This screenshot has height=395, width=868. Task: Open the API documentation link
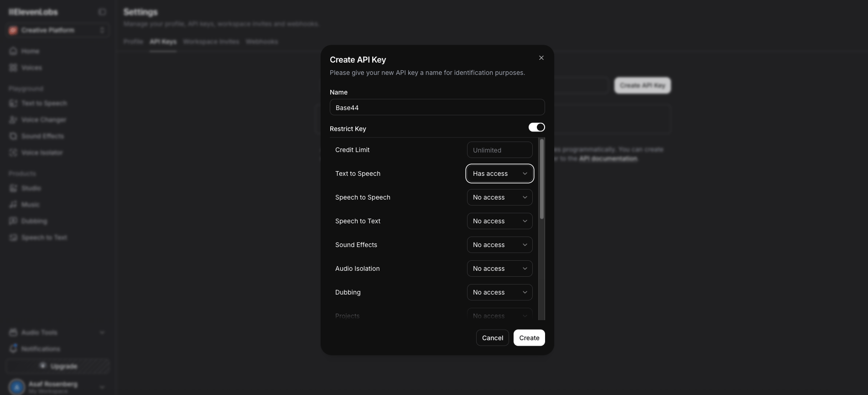pyautogui.click(x=608, y=158)
